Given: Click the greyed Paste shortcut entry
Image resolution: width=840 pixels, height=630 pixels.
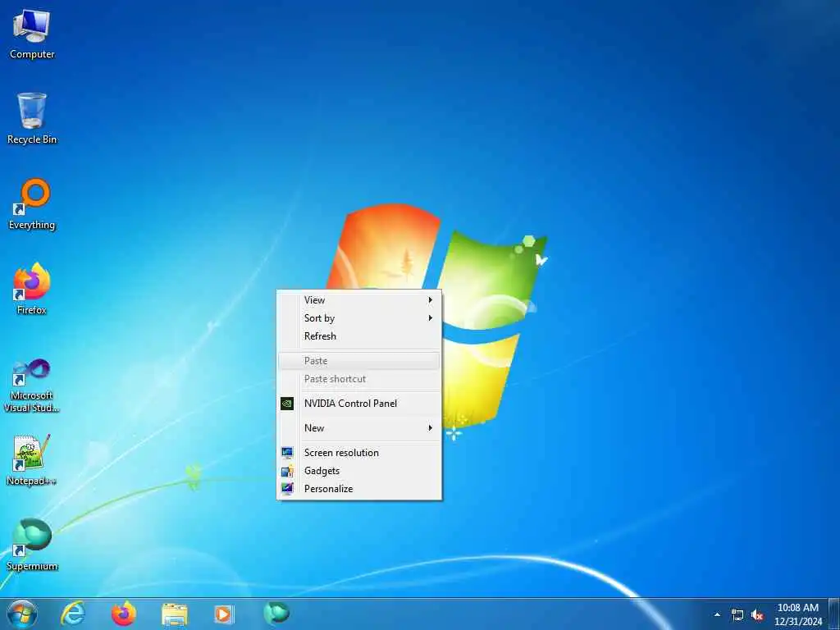Looking at the screenshot, I should point(359,379).
